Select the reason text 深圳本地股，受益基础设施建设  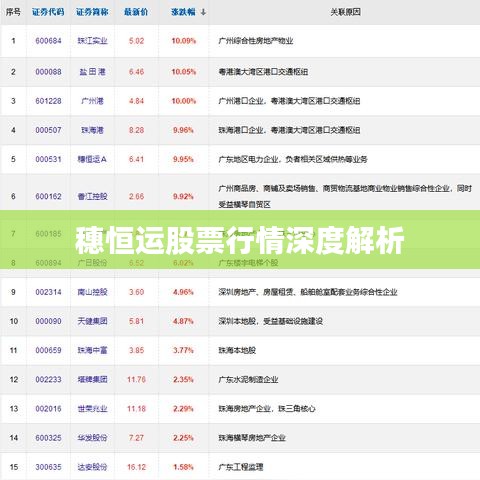pyautogui.click(x=271, y=321)
